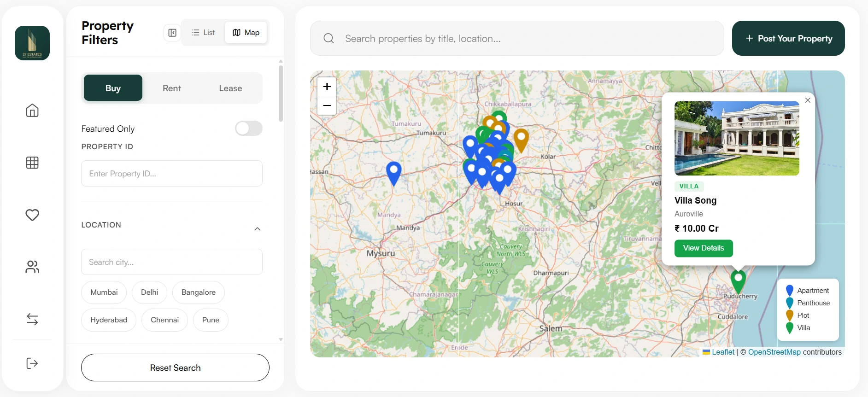The image size is (868, 397).
Task: Select the Lease option
Action: click(x=230, y=88)
